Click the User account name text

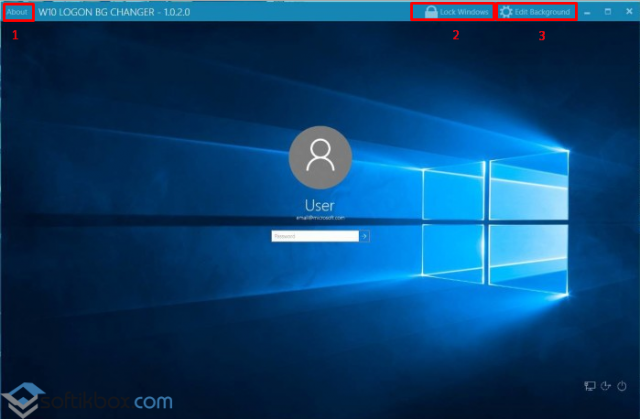(320, 206)
